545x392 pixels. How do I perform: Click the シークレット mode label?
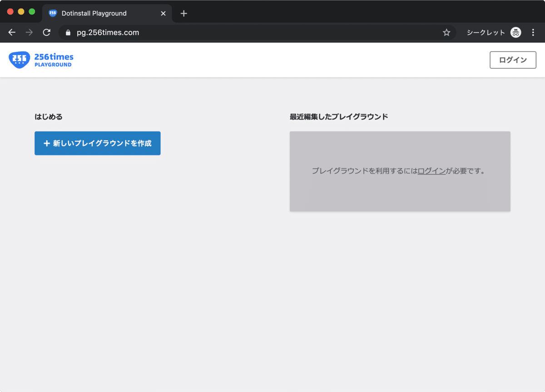(485, 32)
